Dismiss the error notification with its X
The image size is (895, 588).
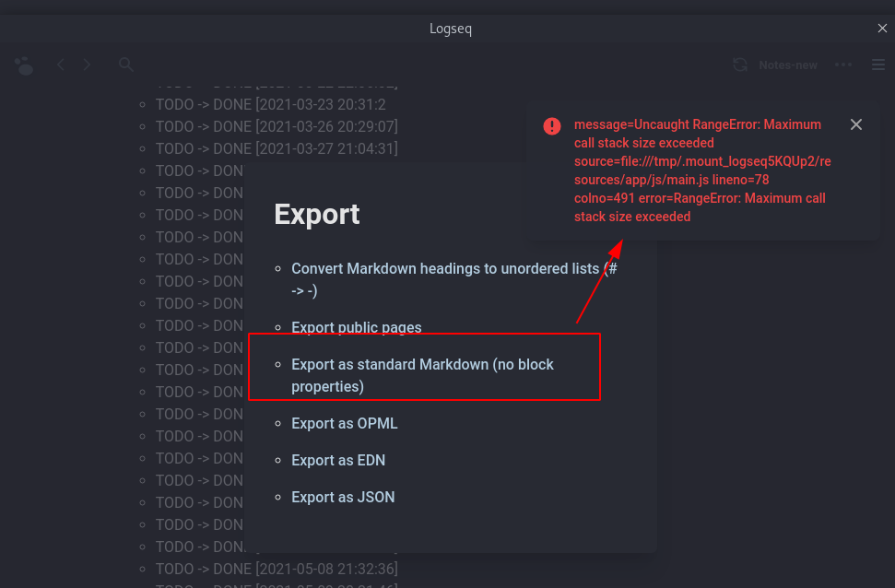(856, 124)
